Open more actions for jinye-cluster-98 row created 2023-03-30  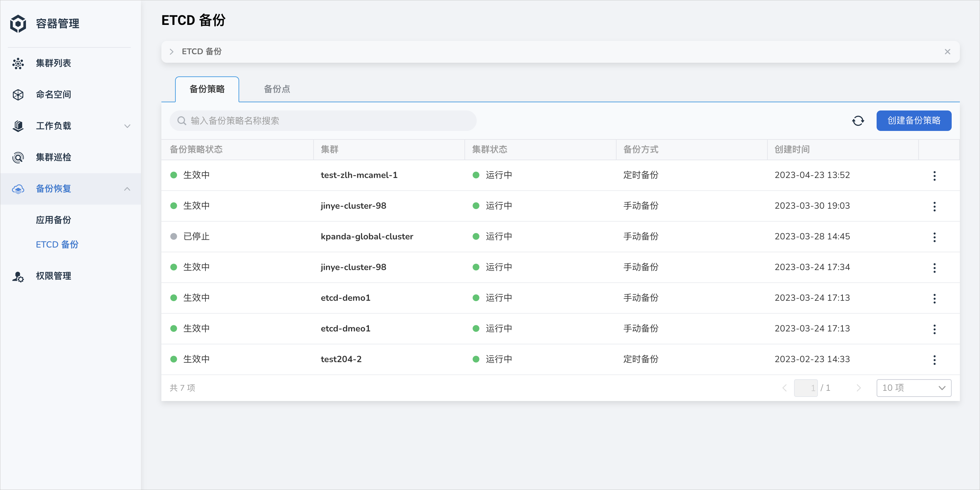(934, 206)
